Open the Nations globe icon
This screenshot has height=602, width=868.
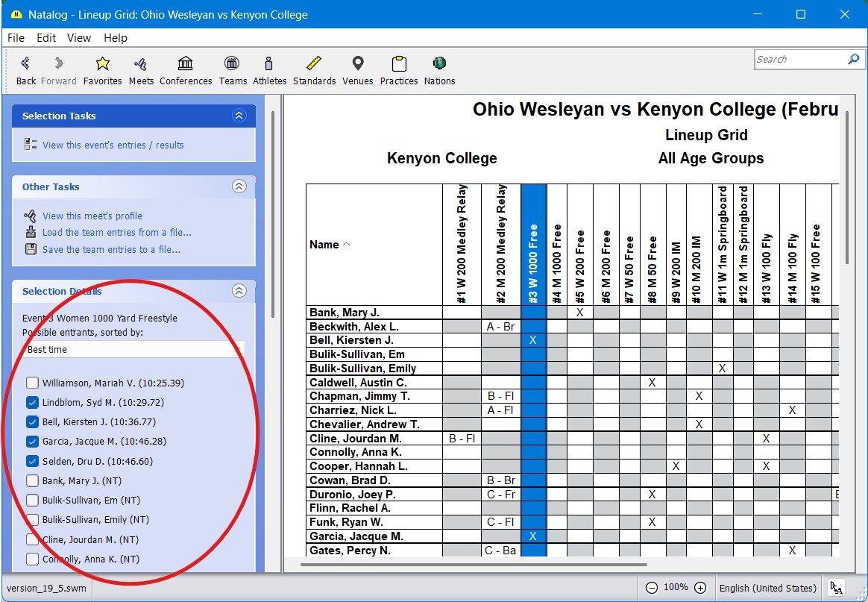(x=439, y=65)
